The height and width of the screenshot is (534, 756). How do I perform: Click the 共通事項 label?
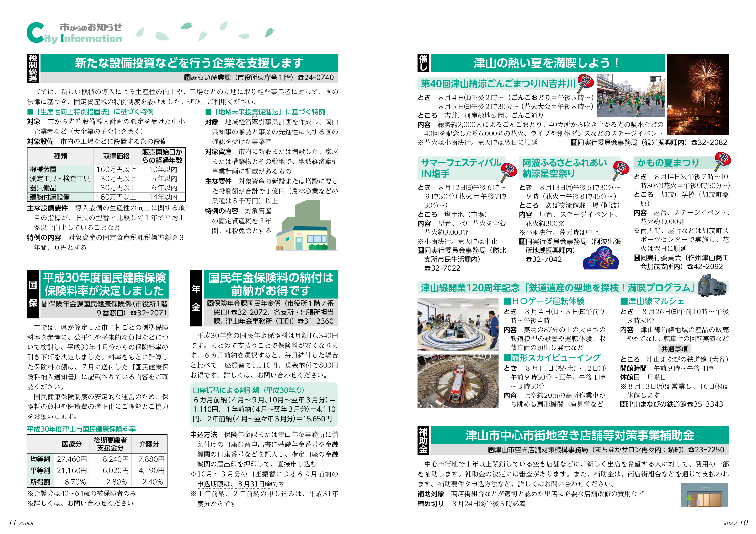tap(674, 349)
